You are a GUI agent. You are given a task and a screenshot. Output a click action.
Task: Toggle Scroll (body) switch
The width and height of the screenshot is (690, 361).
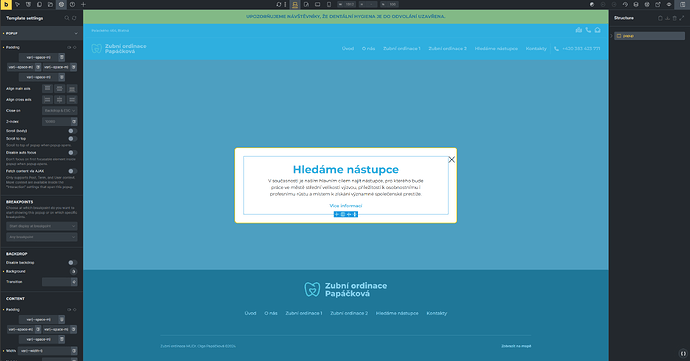[x=73, y=131]
